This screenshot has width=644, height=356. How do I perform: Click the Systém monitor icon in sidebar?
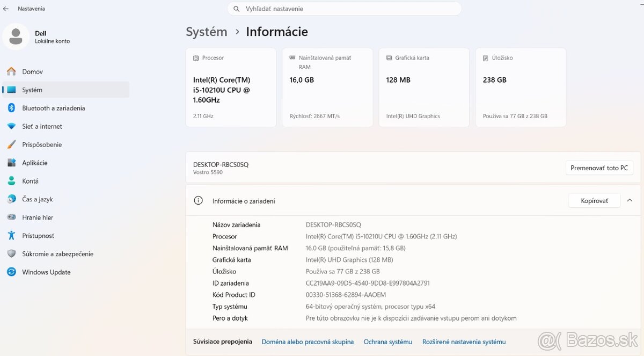coord(11,90)
